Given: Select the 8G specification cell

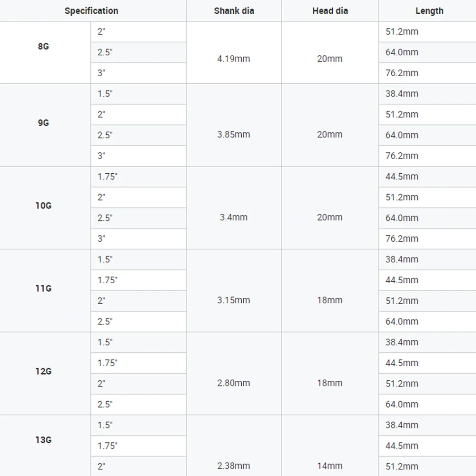Looking at the screenshot, I should [43, 47].
